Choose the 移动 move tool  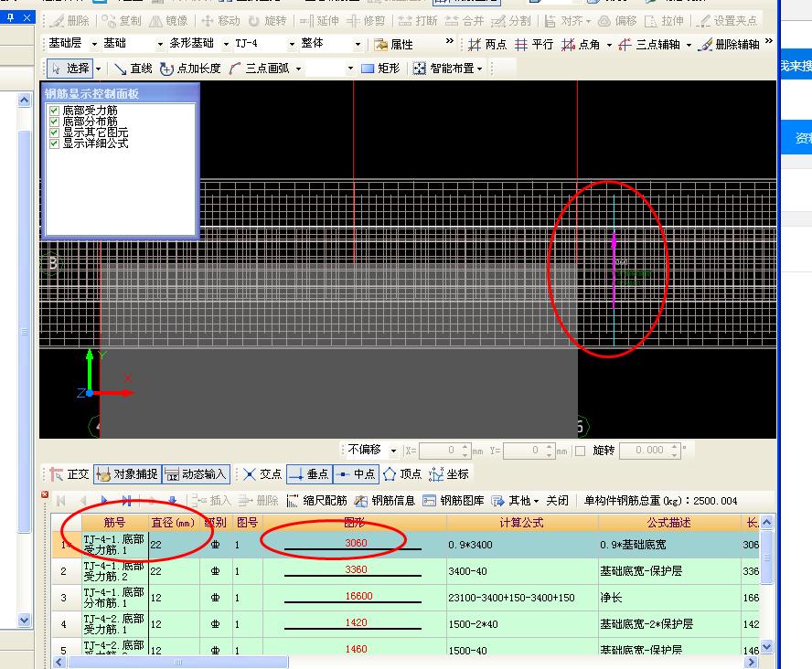pyautogui.click(x=220, y=21)
